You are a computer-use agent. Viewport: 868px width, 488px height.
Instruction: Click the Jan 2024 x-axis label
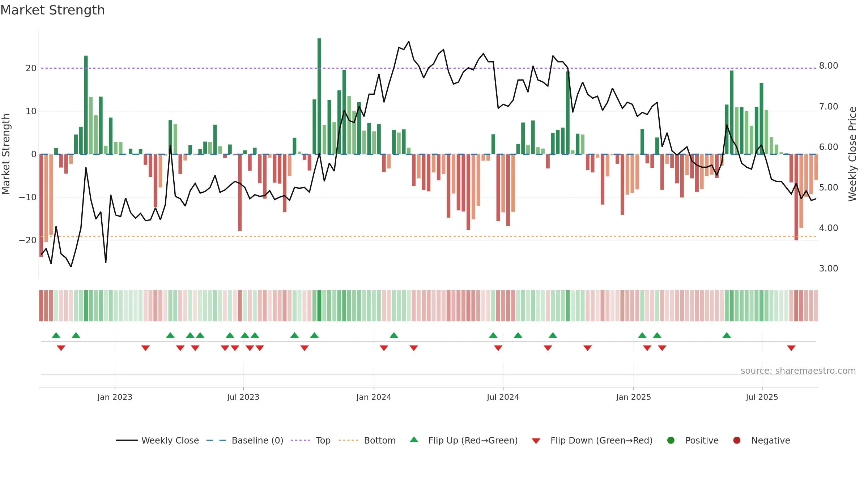374,397
